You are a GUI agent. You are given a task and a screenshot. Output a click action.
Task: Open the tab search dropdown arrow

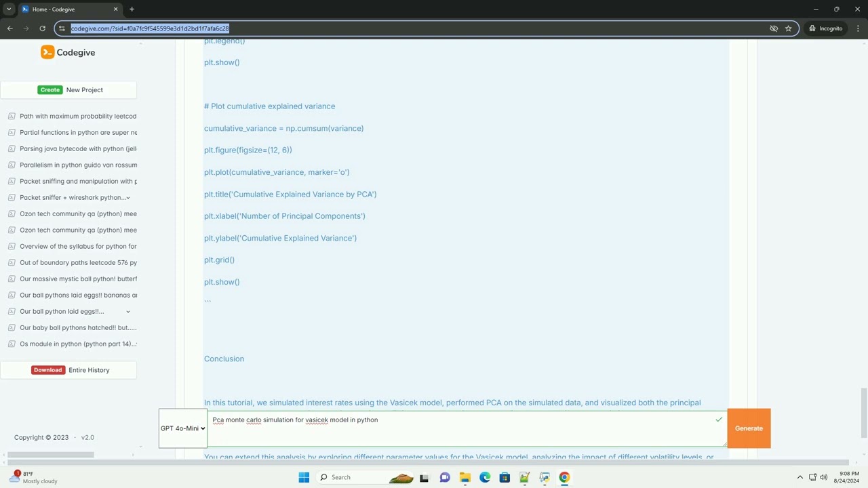click(x=9, y=9)
